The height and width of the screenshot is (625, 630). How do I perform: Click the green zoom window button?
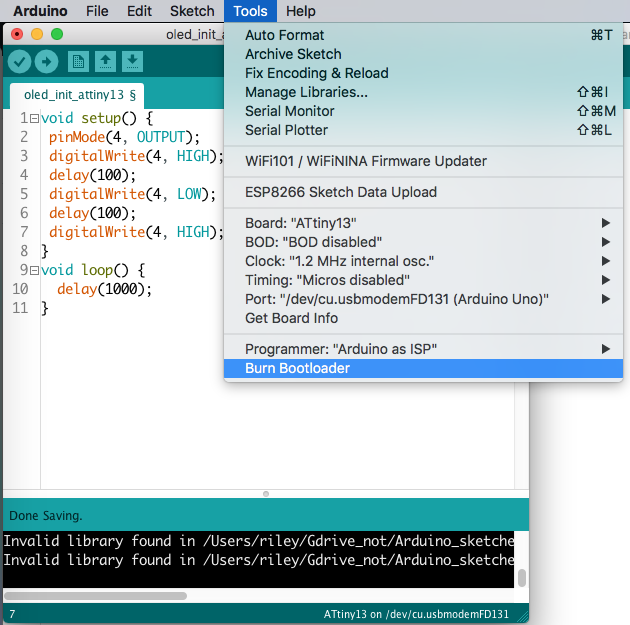point(57,34)
